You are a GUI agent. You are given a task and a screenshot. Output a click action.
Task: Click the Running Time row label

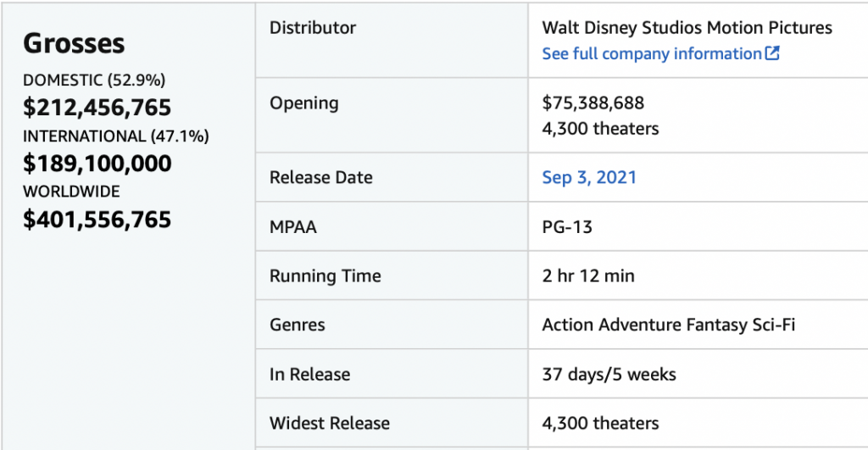325,276
